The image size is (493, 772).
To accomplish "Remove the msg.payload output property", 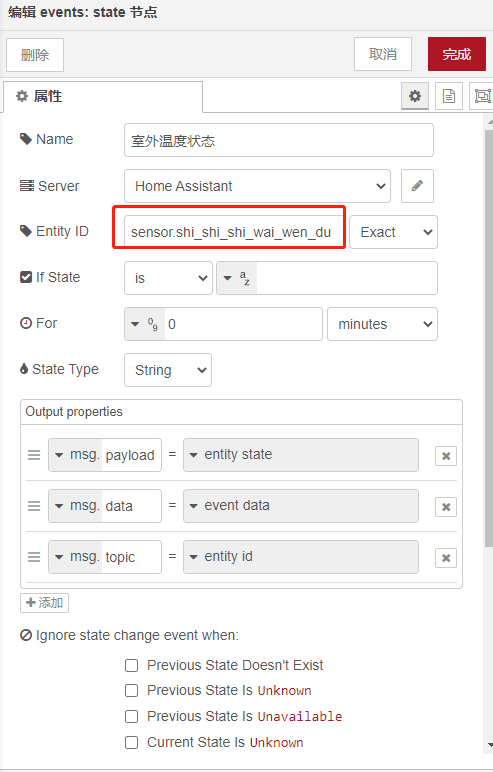I will click(x=446, y=456).
